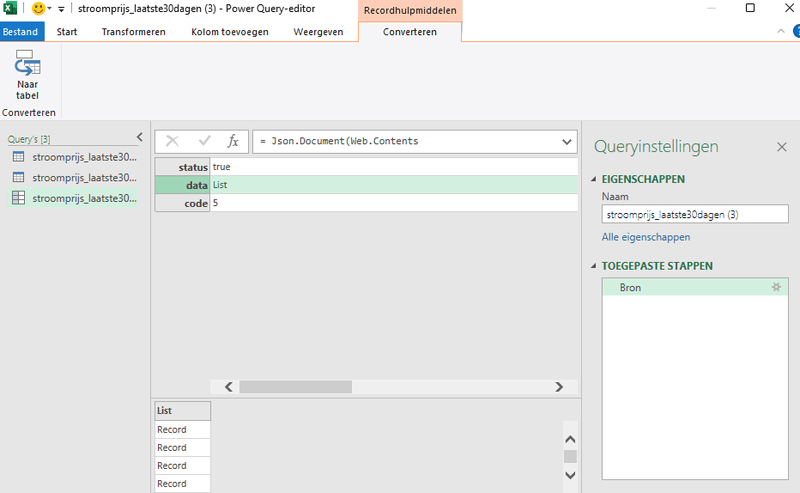800x493 pixels.
Task: Select the Converteren tab
Action: coord(410,32)
